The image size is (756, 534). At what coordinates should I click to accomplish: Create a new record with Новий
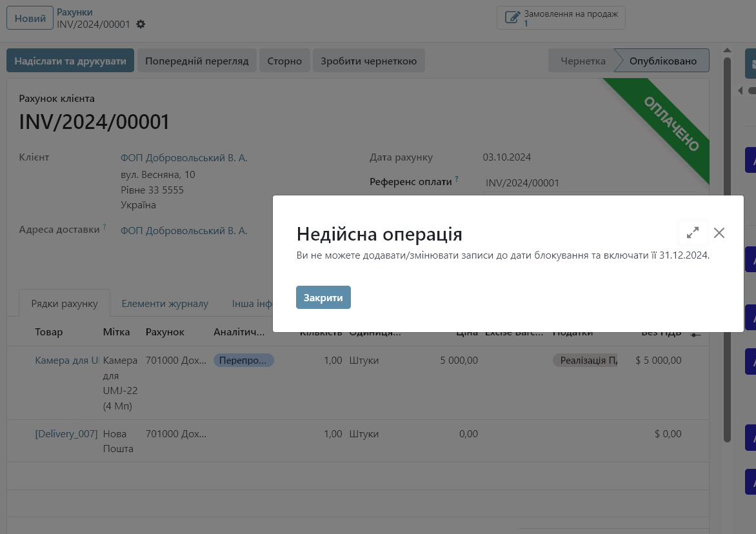pos(30,18)
